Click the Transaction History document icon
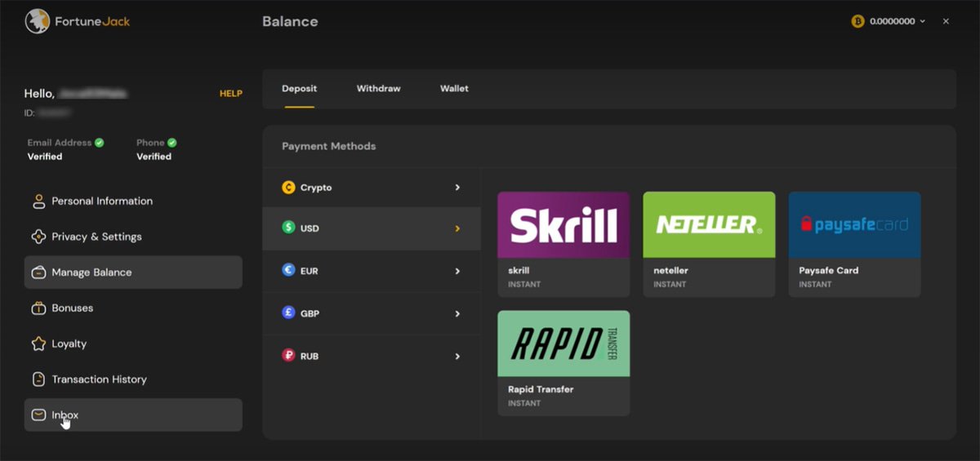Screen dimensions: 980x461 click(x=38, y=379)
